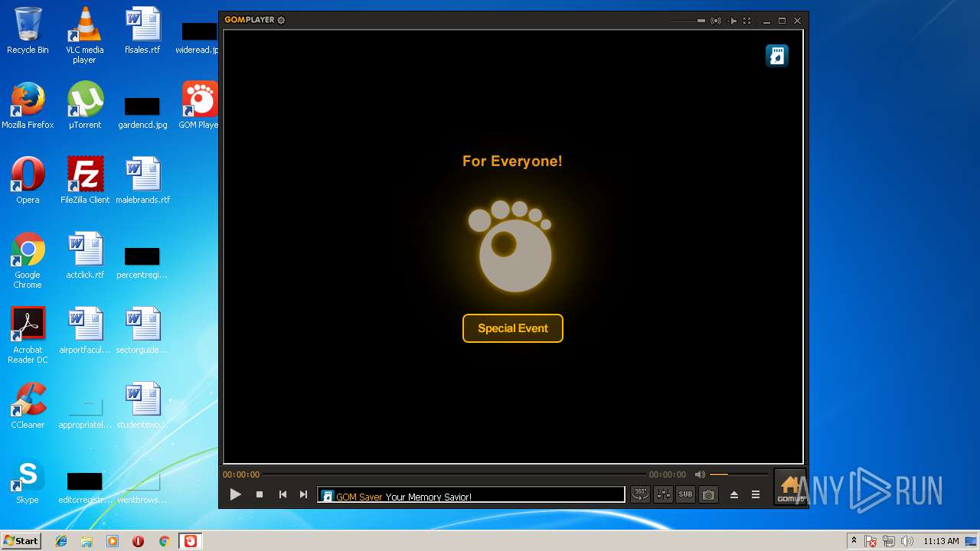Select the flsales.rtf document icon
The image size is (980, 551).
(142, 31)
